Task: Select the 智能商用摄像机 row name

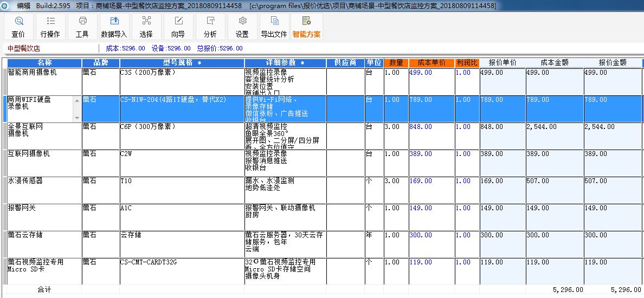Action: [44, 82]
